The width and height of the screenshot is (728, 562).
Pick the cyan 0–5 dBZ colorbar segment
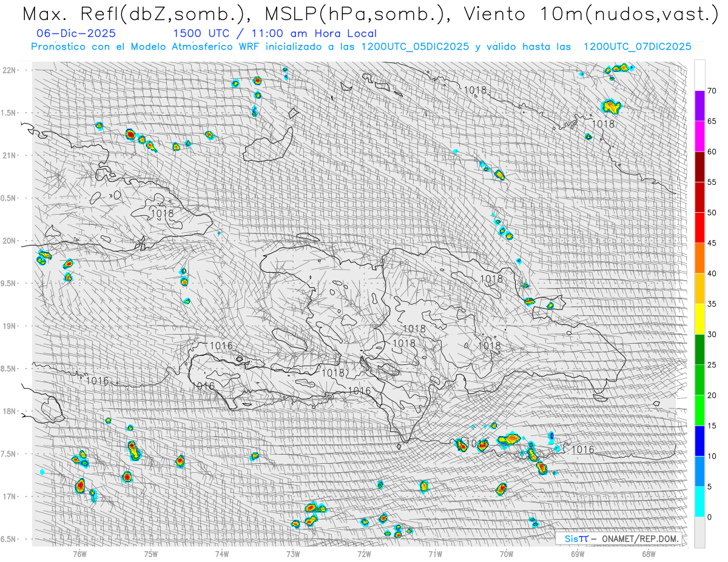(x=699, y=501)
